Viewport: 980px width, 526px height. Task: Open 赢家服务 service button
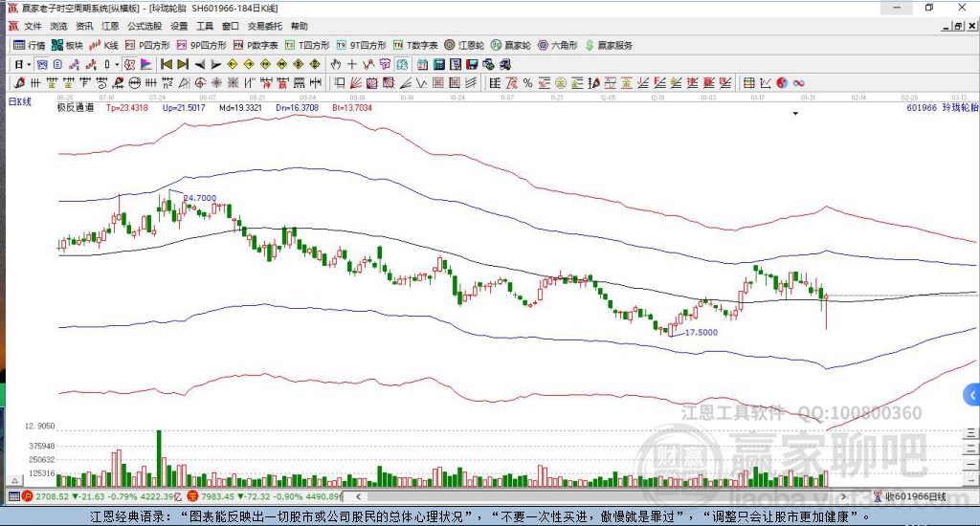point(609,45)
